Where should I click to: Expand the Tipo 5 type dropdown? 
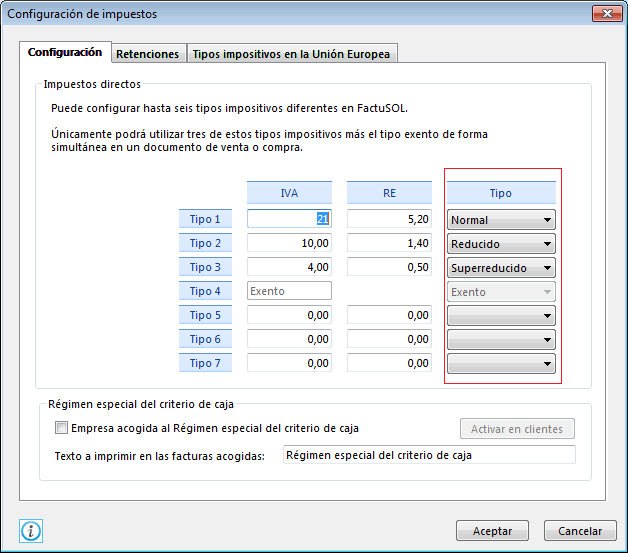click(501, 315)
